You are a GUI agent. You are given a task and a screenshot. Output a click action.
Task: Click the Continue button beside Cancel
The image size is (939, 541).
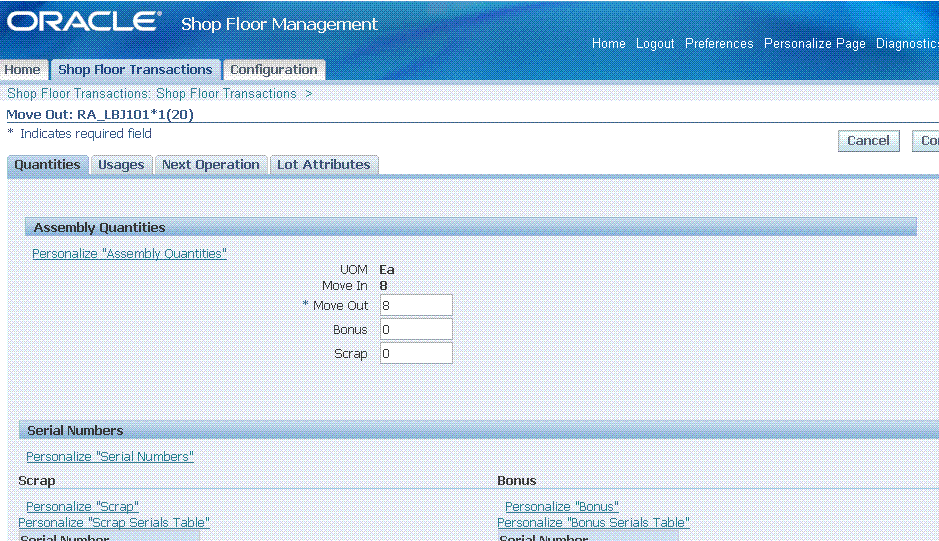click(x=926, y=141)
